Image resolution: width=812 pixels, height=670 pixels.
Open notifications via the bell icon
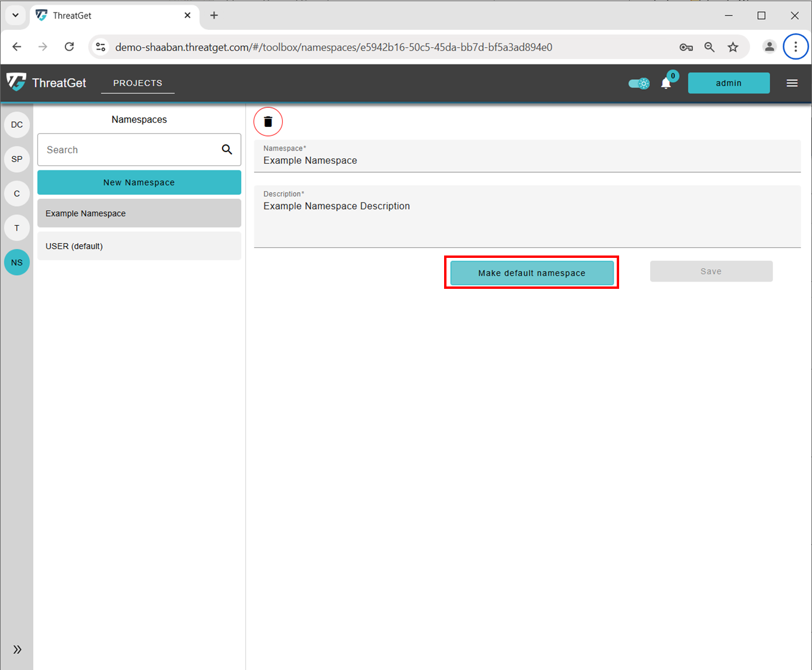point(666,83)
